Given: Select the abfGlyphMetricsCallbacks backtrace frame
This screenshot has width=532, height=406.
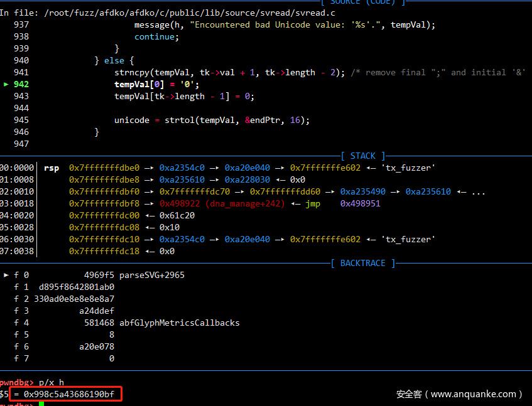Looking at the screenshot, I should click(179, 323).
